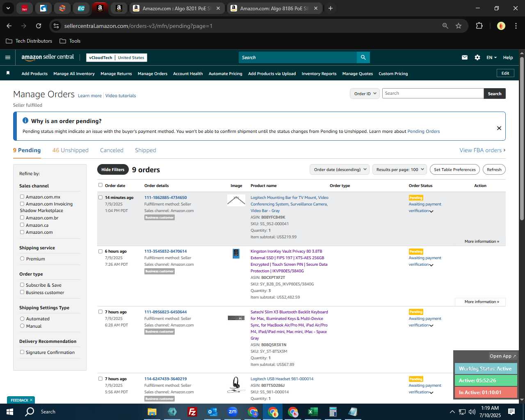Open the messages envelope icon
Viewport: 525px width, 420px height.
tap(465, 57)
